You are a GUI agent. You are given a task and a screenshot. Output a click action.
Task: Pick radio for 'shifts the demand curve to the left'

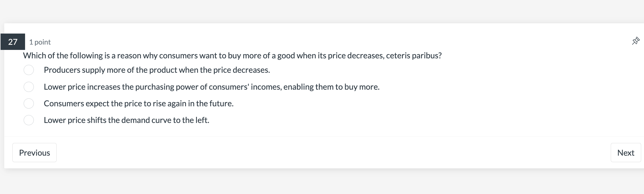[x=29, y=120]
